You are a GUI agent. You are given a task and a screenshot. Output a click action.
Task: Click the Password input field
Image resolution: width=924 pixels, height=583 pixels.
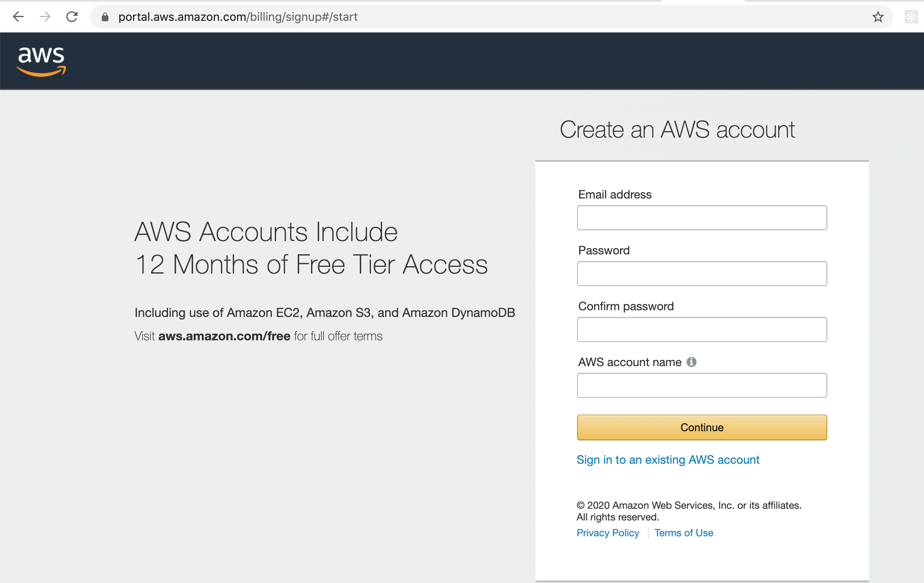(702, 274)
